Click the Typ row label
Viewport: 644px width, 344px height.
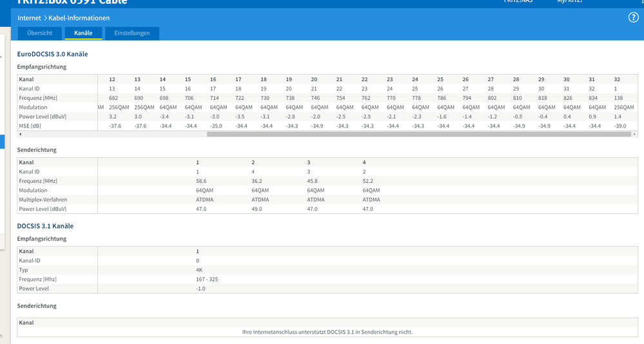(23, 270)
